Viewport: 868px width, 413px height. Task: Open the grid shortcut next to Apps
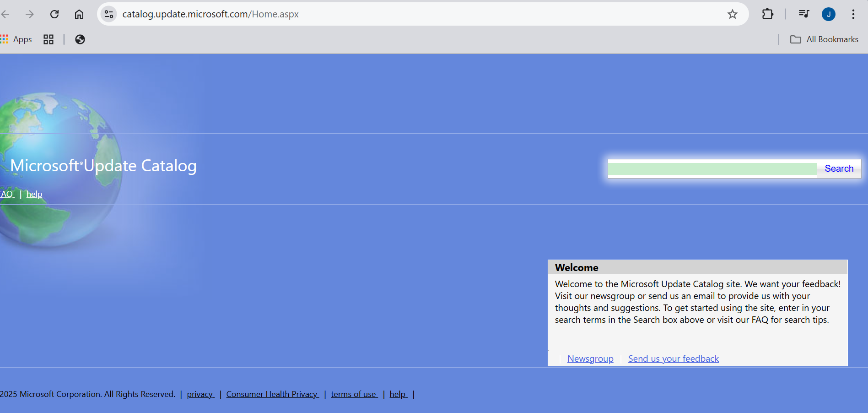pos(48,40)
